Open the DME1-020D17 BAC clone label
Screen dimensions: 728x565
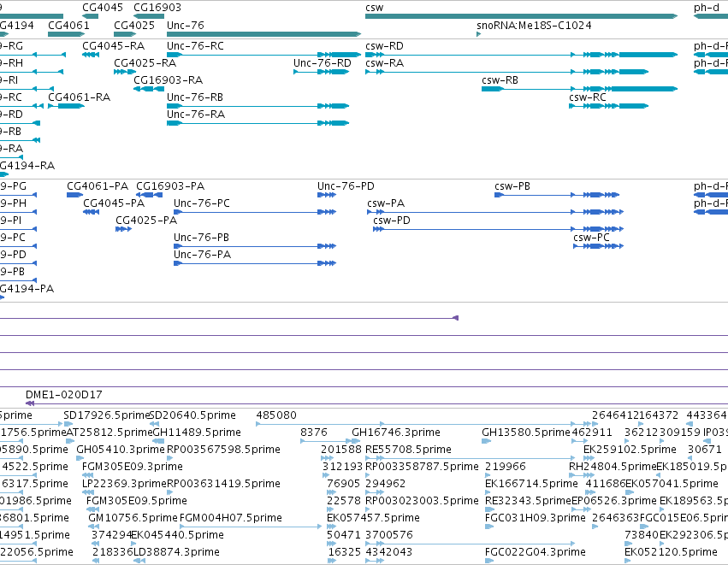64,395
